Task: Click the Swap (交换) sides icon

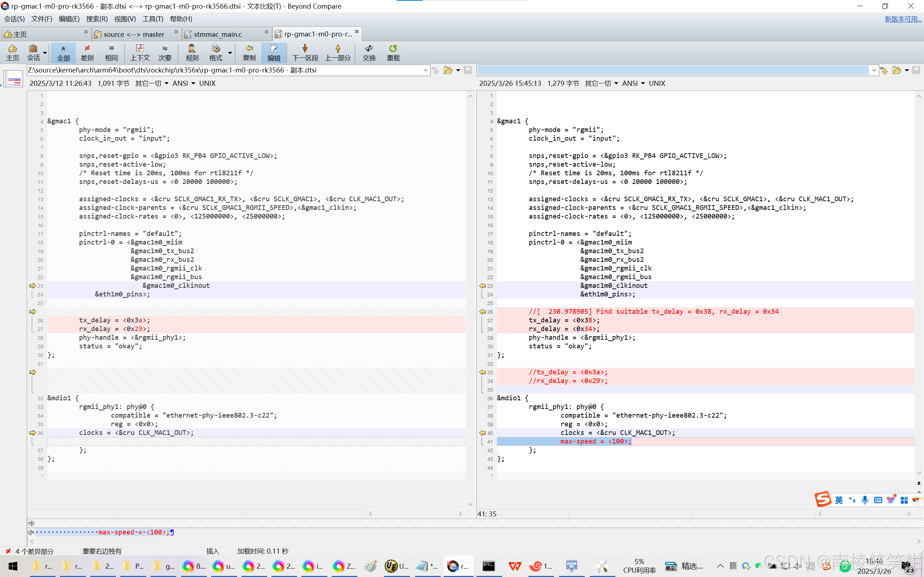Action: (x=369, y=49)
